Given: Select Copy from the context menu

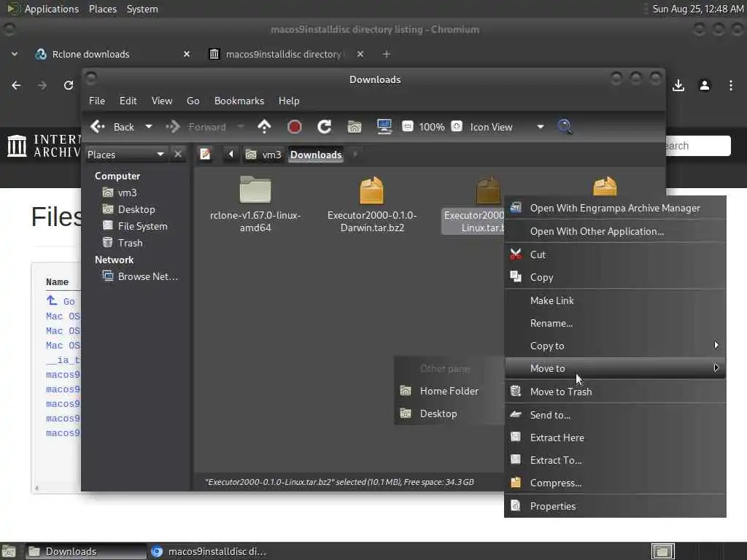Looking at the screenshot, I should tap(615, 278).
